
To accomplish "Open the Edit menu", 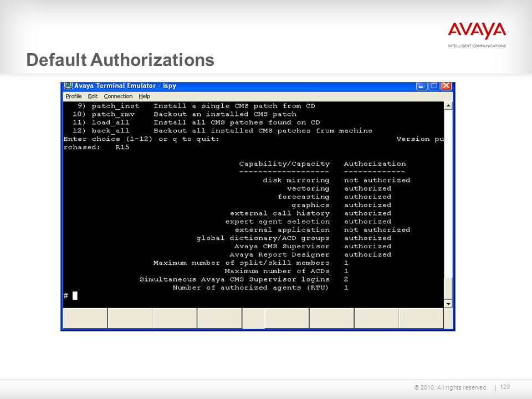I will (x=93, y=96).
